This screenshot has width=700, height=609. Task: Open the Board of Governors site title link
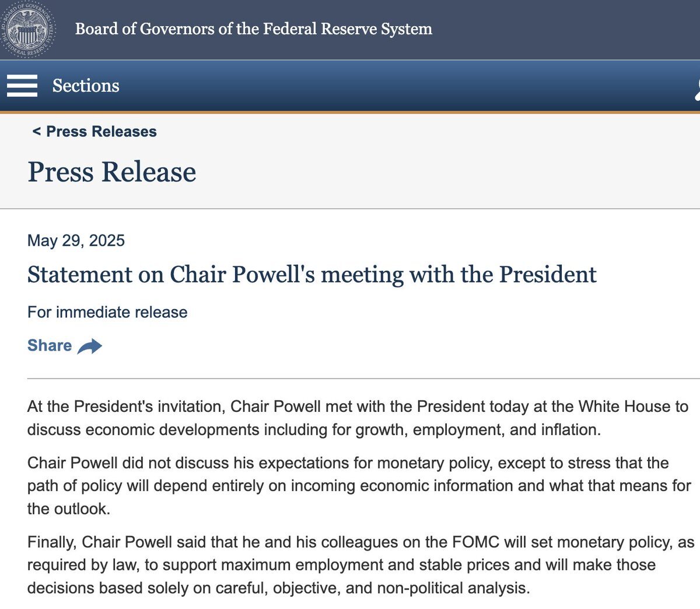(254, 29)
